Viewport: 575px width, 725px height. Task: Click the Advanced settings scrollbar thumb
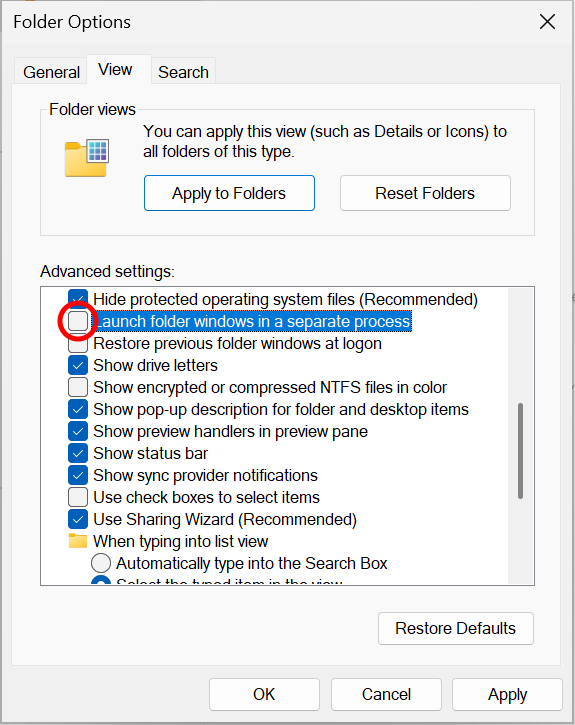coord(520,451)
